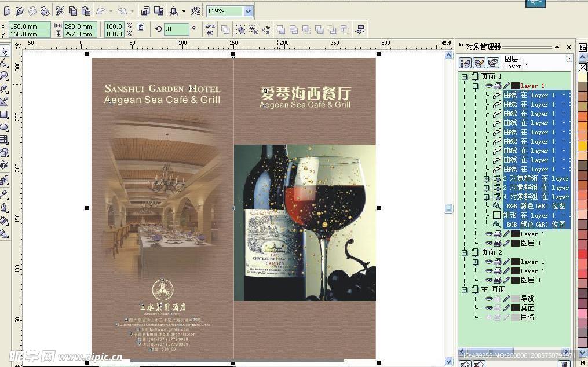
Task: Collapse the 页面 1 tree node
Action: (465, 76)
